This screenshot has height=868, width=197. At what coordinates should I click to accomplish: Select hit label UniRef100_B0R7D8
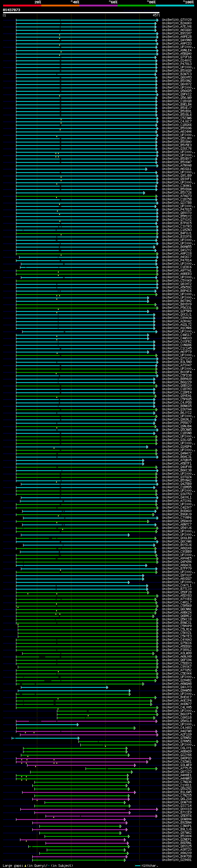click(177, 856)
